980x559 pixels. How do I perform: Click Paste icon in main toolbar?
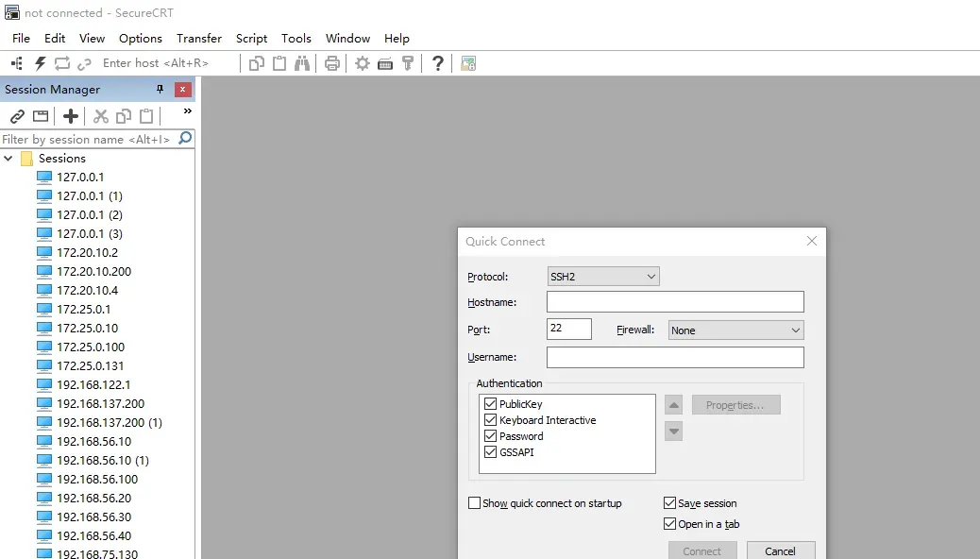coord(279,63)
